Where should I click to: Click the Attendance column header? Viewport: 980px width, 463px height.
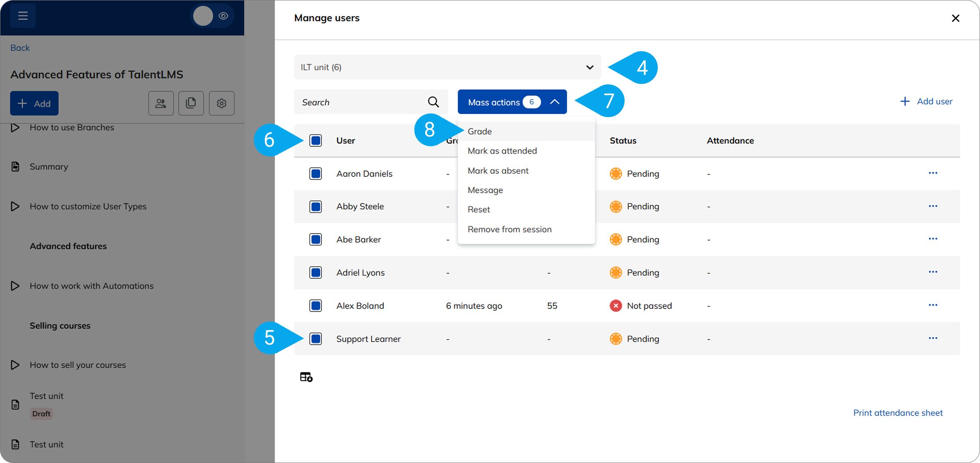[x=730, y=140]
